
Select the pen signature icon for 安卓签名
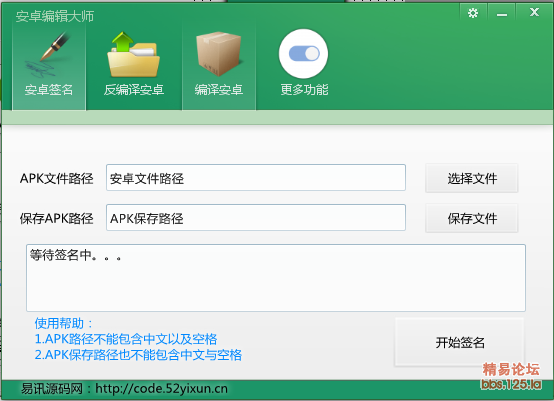coord(47,55)
